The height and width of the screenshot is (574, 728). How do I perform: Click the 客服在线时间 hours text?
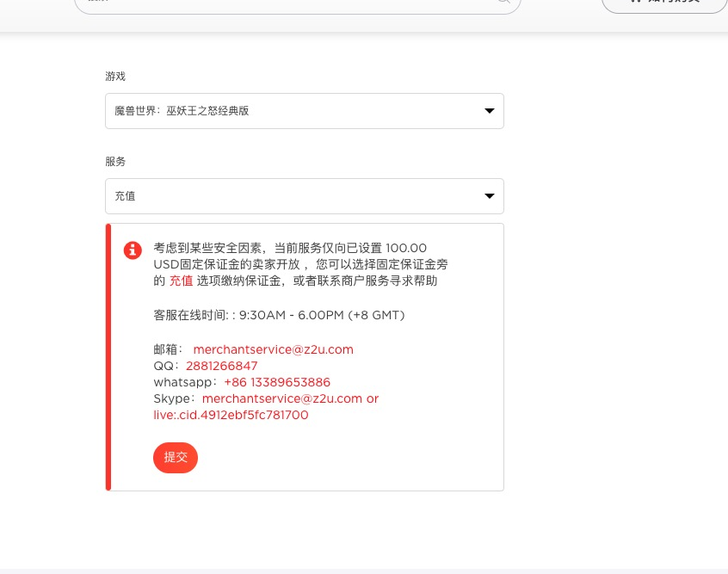(279, 315)
